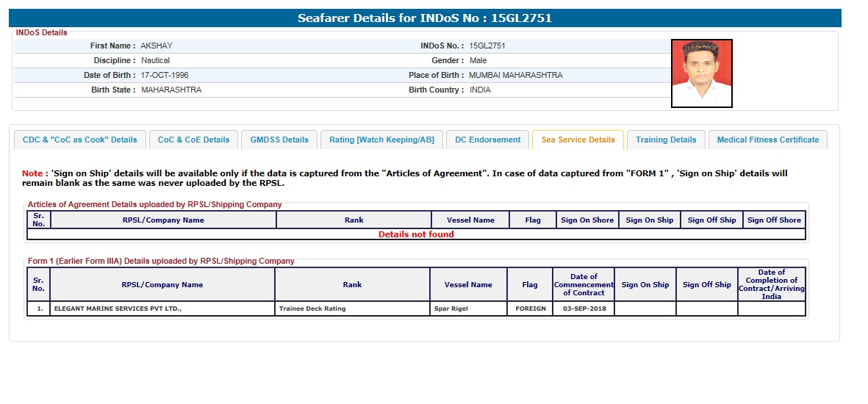The width and height of the screenshot is (868, 404).
Task: Click the Seafarer Details page title banner
Action: pyautogui.click(x=423, y=18)
